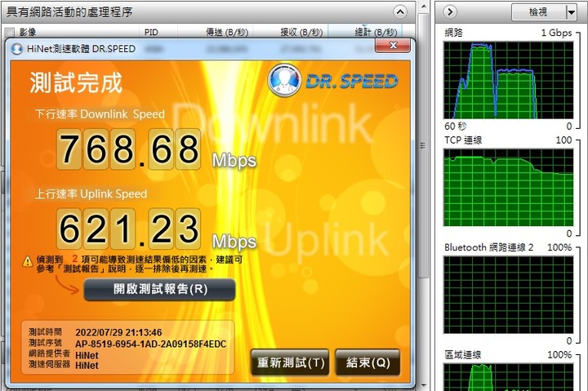The width and height of the screenshot is (588, 391).
Task: Open the 檢視 dropdown arrow
Action: pos(571,12)
